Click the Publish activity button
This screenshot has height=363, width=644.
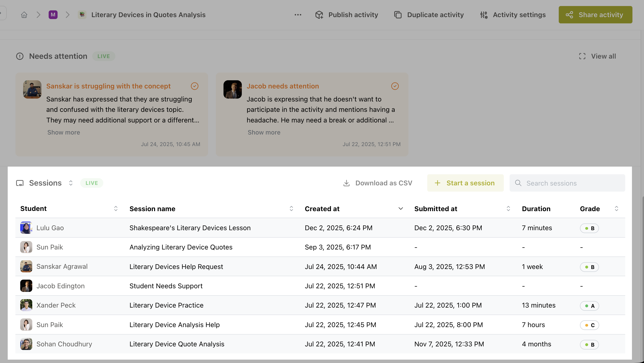click(x=347, y=15)
